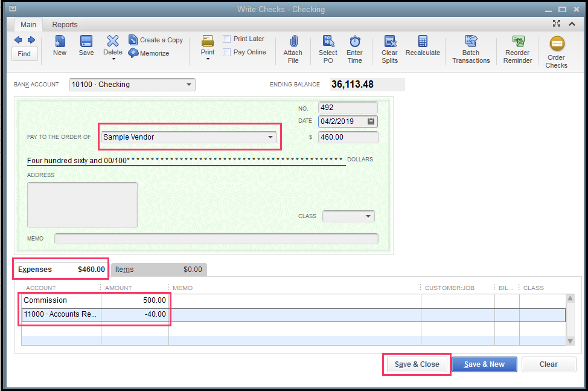
Task: Select the Expenses tab
Action: [x=61, y=270]
